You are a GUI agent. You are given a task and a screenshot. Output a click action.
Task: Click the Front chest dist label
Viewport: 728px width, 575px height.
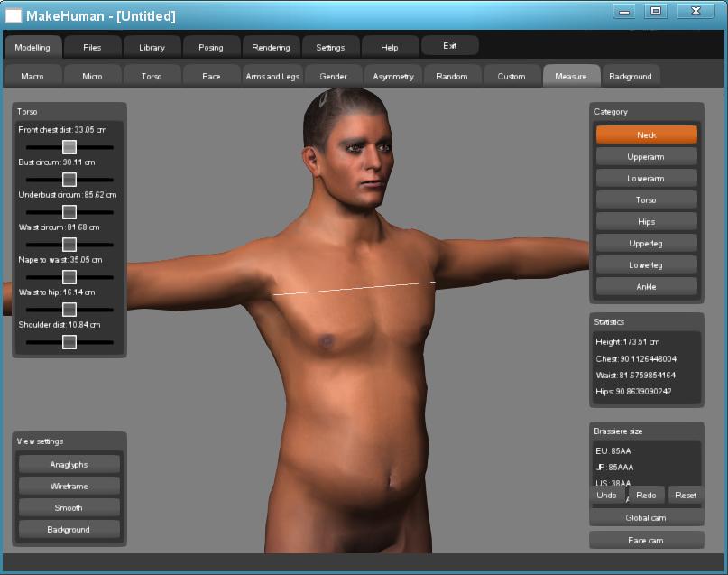coord(62,130)
